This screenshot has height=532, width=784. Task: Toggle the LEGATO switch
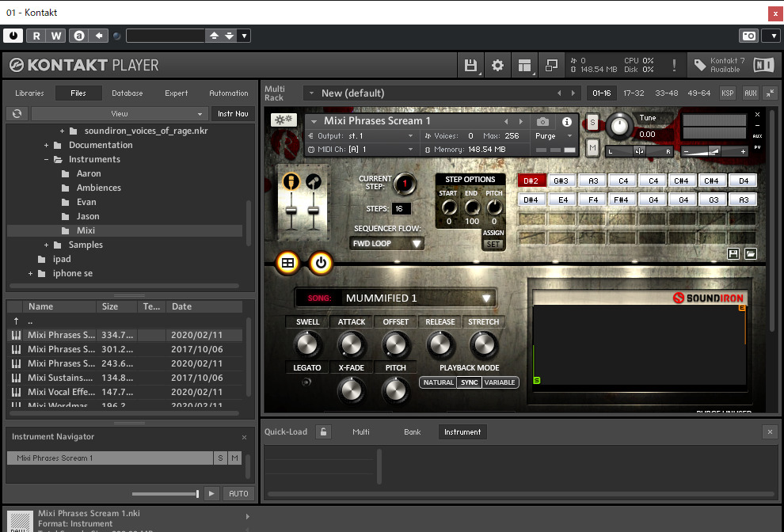pyautogui.click(x=306, y=382)
